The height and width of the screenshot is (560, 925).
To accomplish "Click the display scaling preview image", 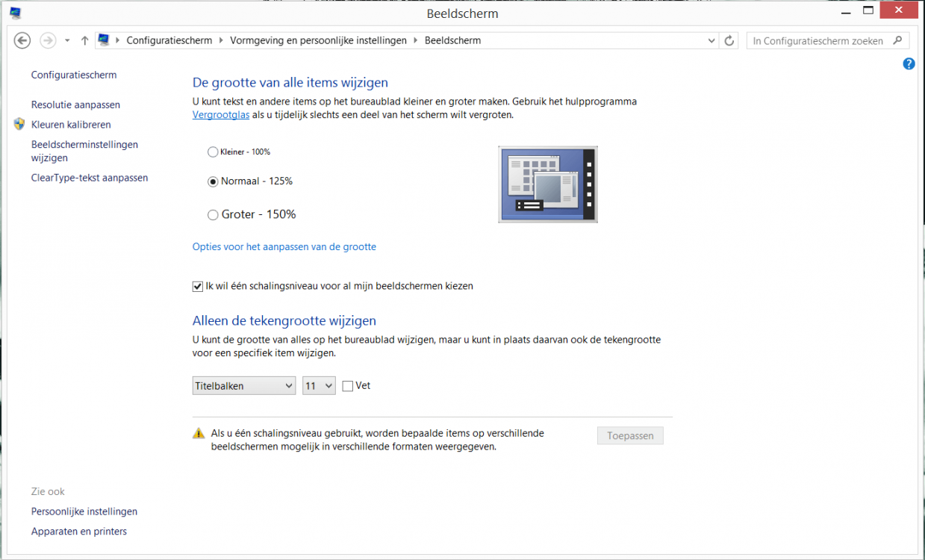I will pyautogui.click(x=547, y=184).
